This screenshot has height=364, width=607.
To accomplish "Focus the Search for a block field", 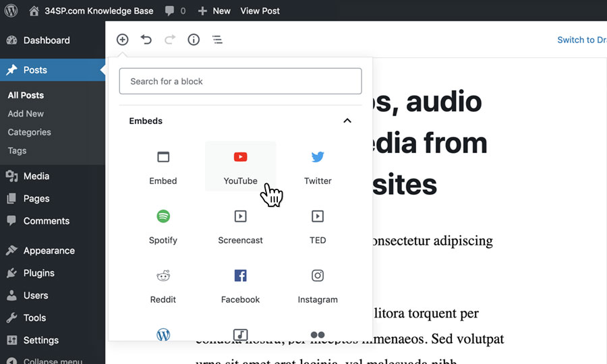I will (240, 82).
